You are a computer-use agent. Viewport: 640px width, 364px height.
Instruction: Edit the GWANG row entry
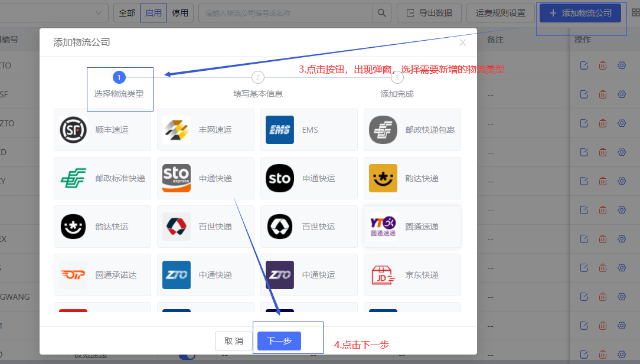coord(584,297)
